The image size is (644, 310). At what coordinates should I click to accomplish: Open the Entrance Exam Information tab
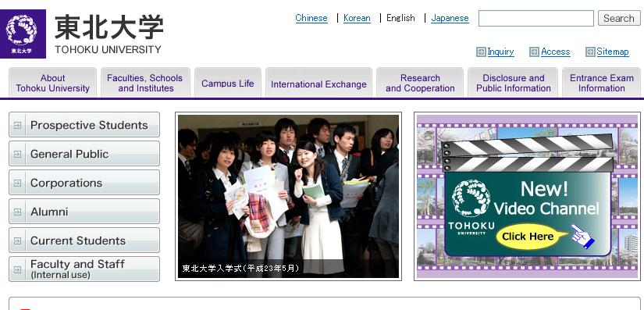point(601,83)
